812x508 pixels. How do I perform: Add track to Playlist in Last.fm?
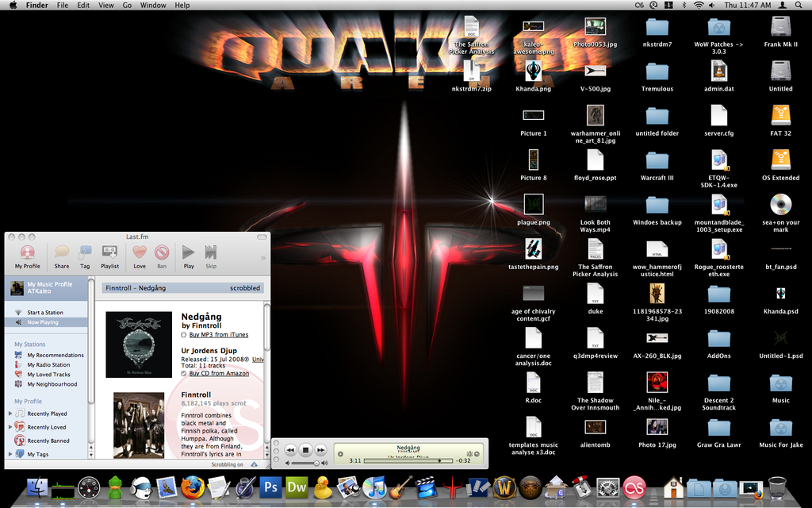[x=109, y=257]
